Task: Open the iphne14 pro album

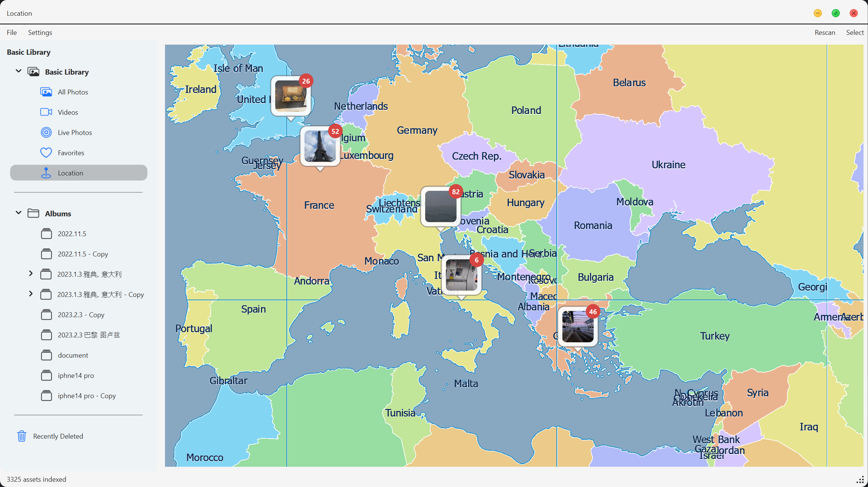Action: pos(76,376)
